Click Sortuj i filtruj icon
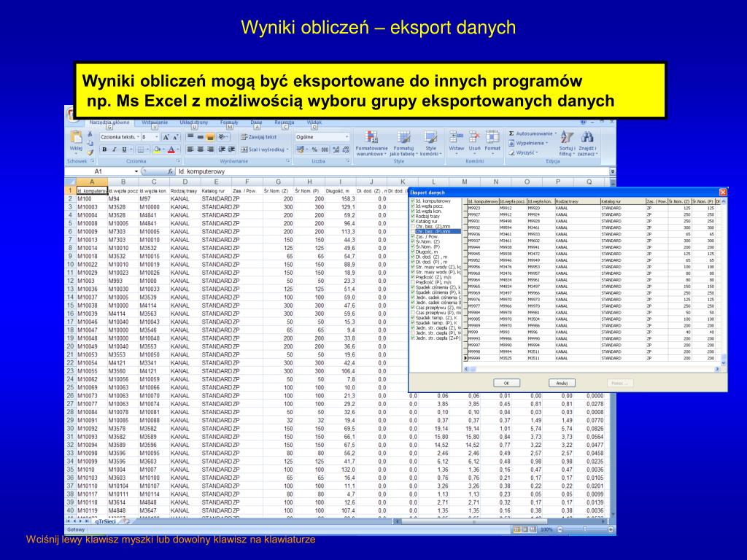747x560 pixels. [566, 138]
